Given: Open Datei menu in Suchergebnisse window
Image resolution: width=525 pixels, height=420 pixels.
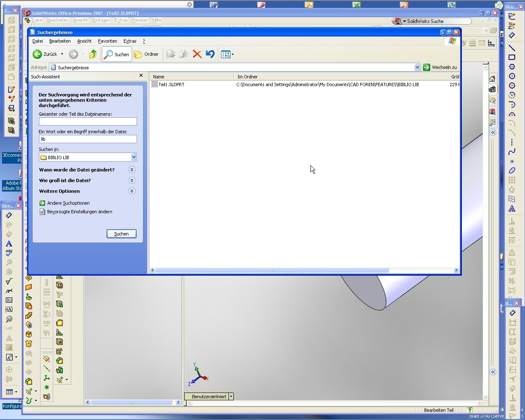Looking at the screenshot, I should pos(38,41).
